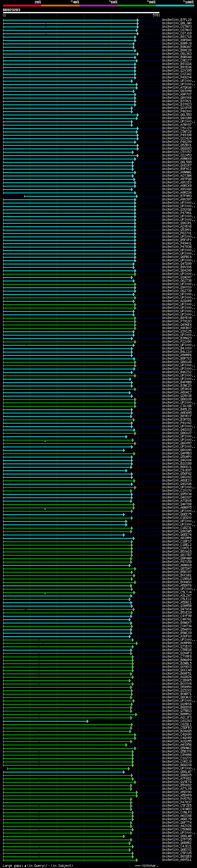The width and height of the screenshot is (197, 868).
Task: Select the UniRef100_Q0DIR7 label
Action: pos(177,165)
